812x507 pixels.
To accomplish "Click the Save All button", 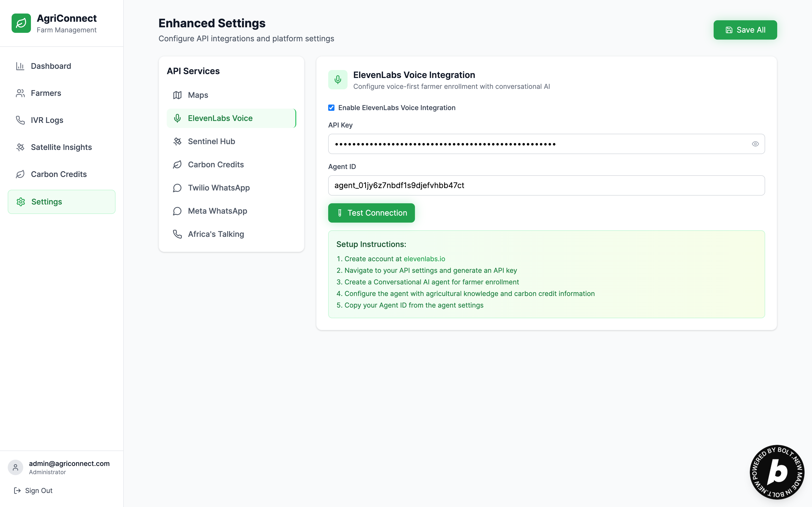I will click(745, 30).
